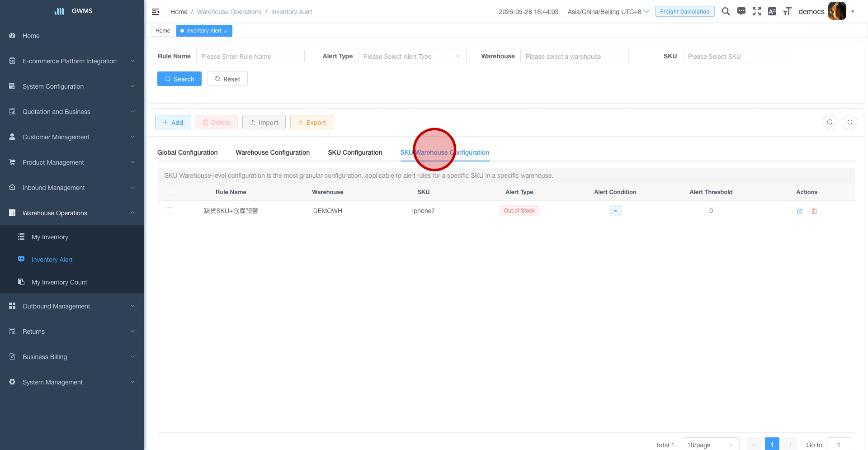Click Home in the breadcrumb
Viewport: 868px width, 450px height.
pyautogui.click(x=179, y=12)
